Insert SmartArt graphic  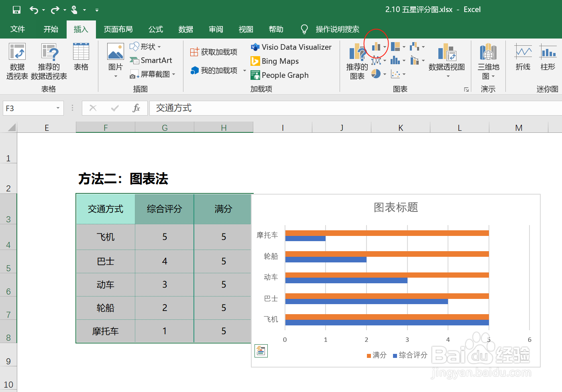click(x=151, y=61)
